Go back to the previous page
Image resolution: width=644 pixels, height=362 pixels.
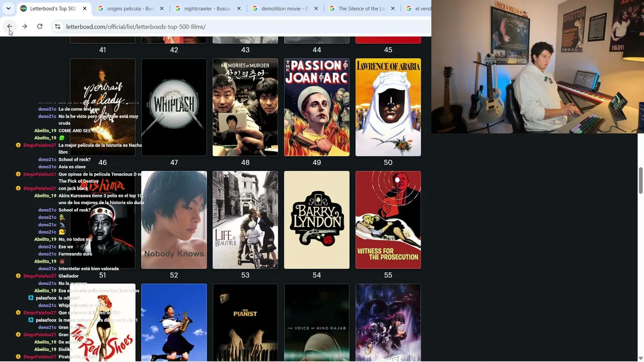(10, 27)
